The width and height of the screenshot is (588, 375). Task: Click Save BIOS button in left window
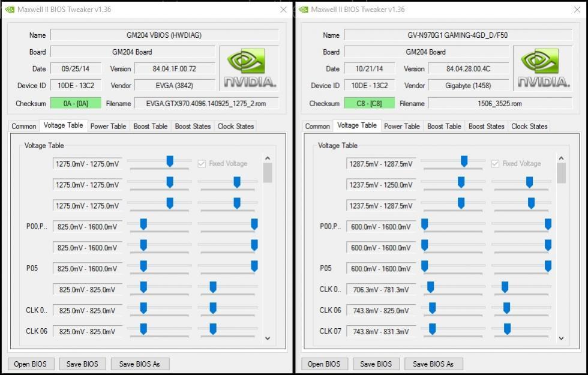[82, 364]
